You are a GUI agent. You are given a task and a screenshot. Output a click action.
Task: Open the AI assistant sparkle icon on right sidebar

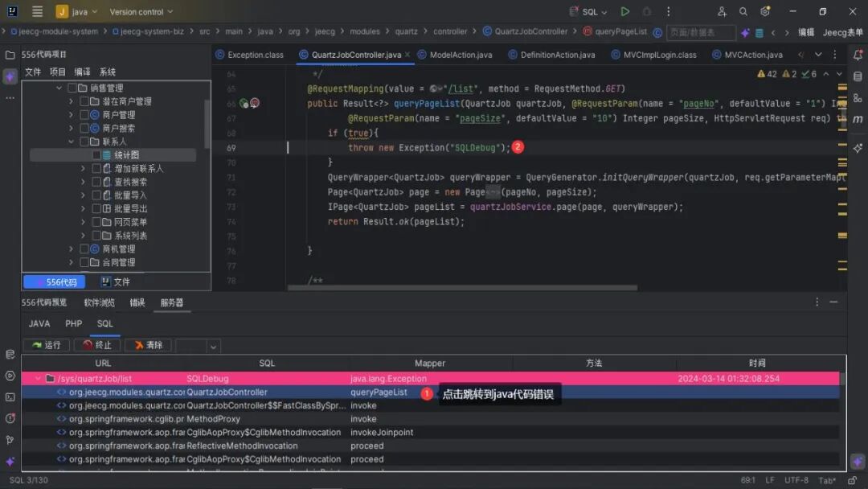coord(858,148)
